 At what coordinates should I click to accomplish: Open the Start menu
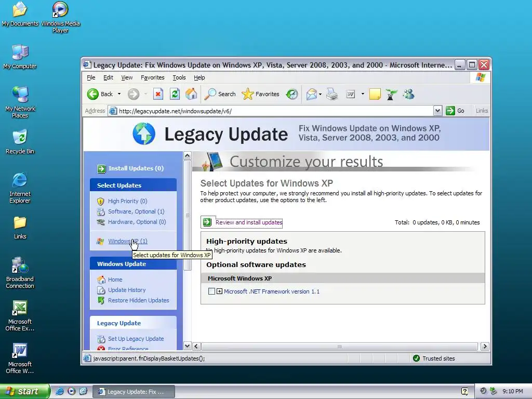[24, 392]
